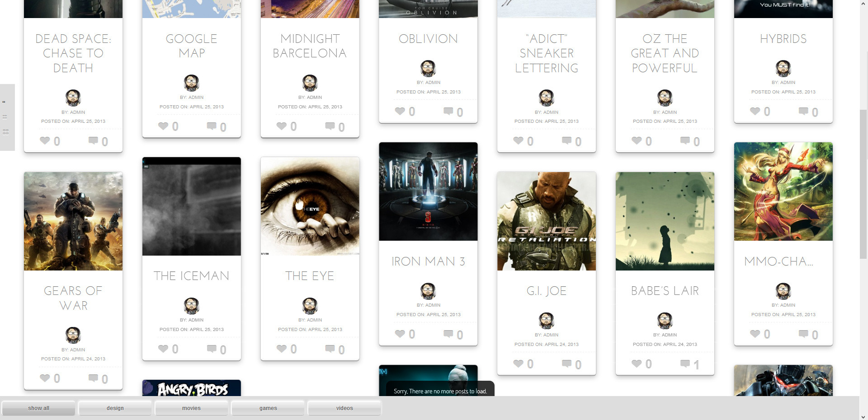Screen dimensions: 868x420
Task: Click "POSTED ON: APRIL 24, 2013" under G.I. Joe
Action: [x=547, y=345]
